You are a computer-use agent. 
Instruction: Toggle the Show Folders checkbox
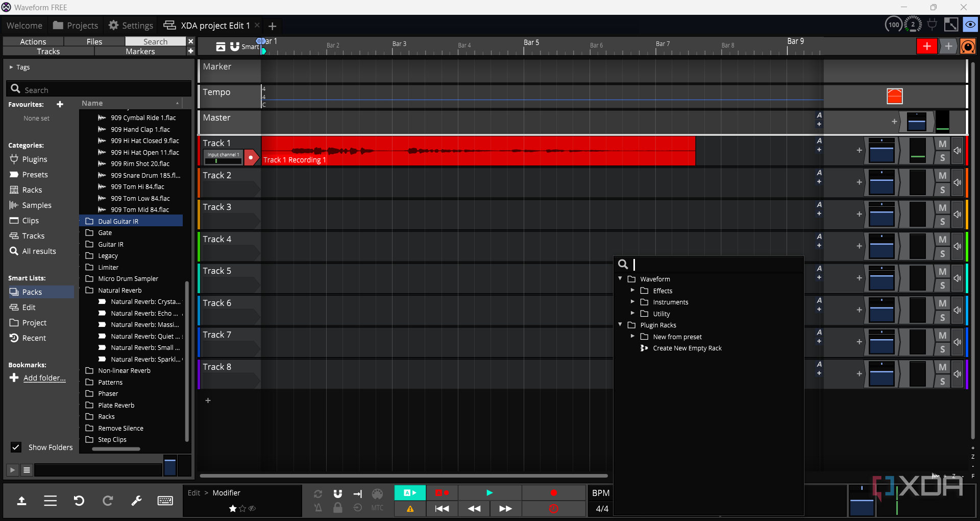coord(16,447)
